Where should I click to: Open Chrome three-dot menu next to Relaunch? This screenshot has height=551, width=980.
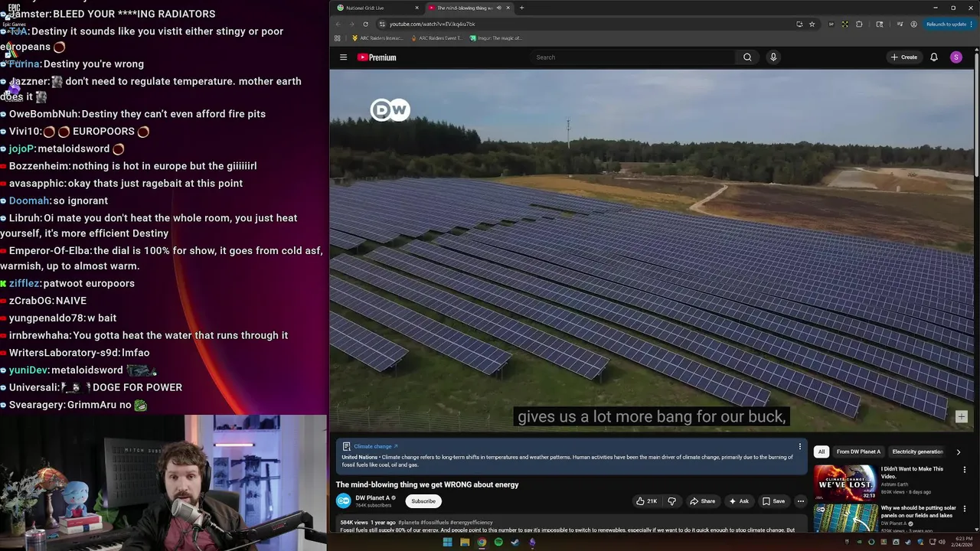pos(972,24)
